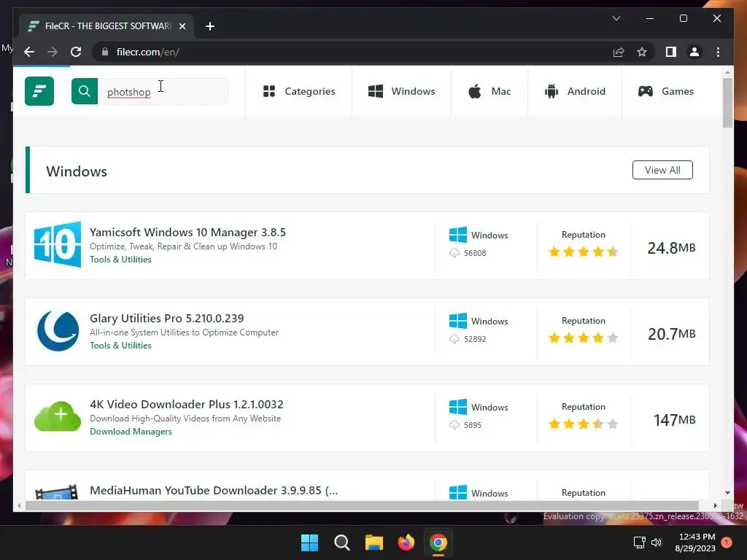Click the Download Managers category link
Viewport: 747px width, 560px height.
(x=131, y=432)
